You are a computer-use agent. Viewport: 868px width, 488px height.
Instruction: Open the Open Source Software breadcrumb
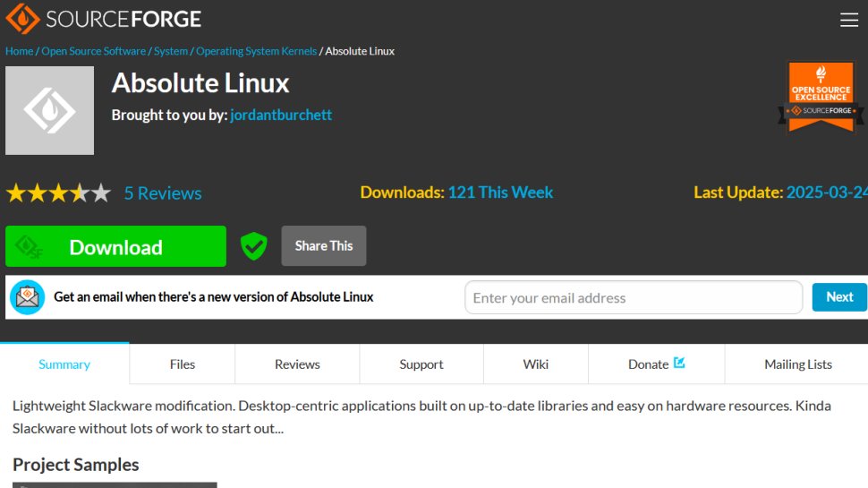point(94,51)
